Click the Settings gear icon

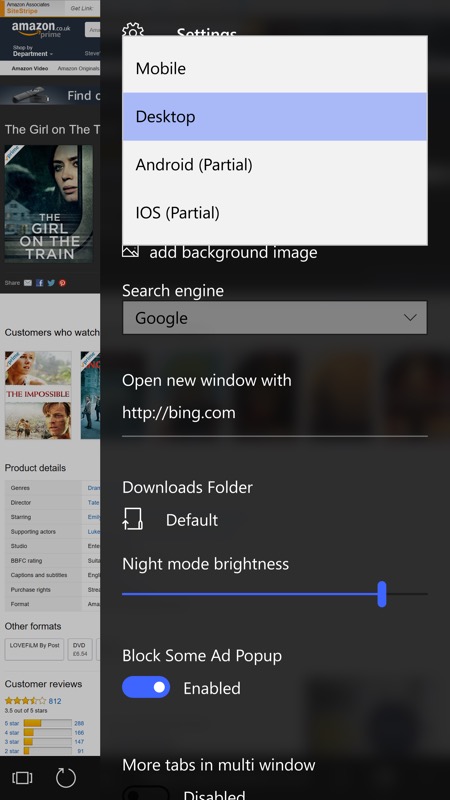tap(133, 30)
